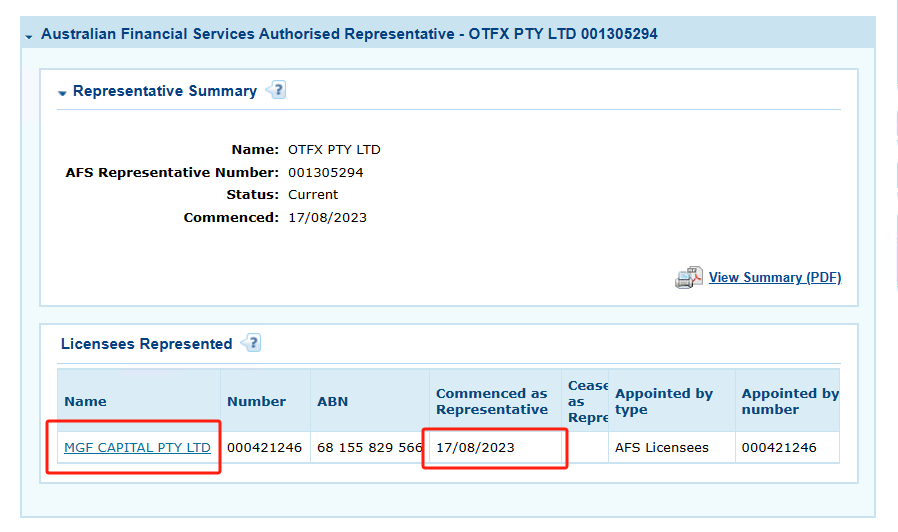Click the Current status value
898x532 pixels.
[313, 194]
